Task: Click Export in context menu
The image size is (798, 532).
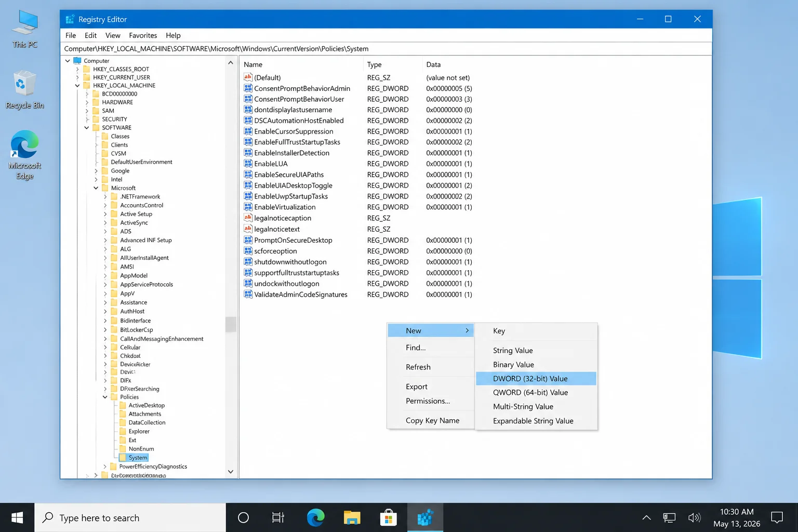Action: [431, 387]
